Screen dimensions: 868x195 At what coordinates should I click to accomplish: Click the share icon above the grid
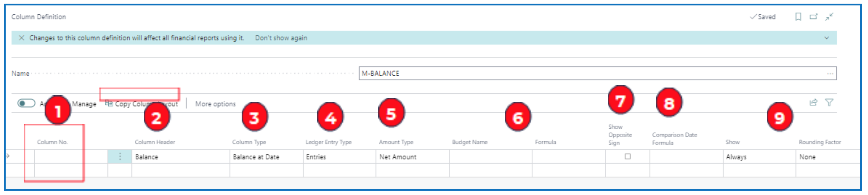click(813, 102)
